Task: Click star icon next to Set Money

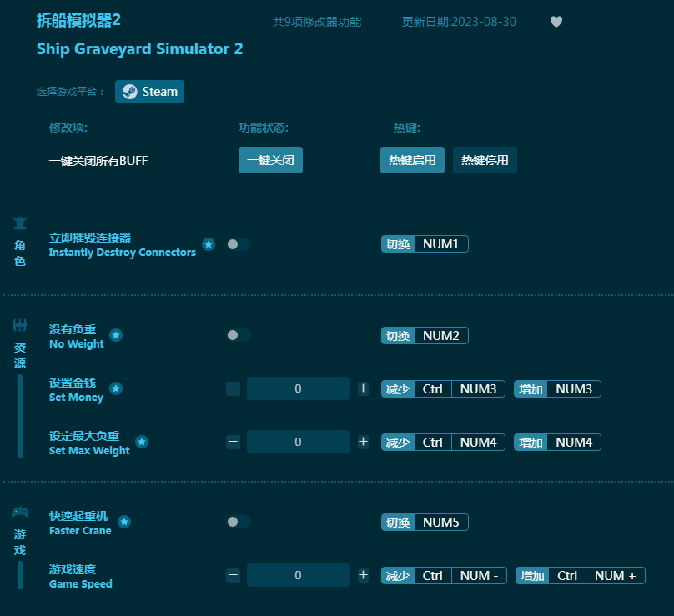Action: (x=116, y=388)
